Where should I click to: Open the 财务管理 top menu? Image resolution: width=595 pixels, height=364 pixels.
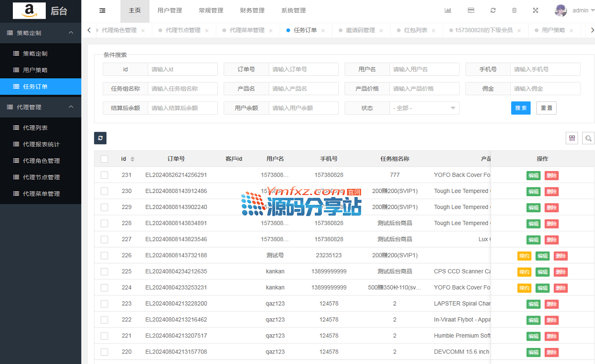(252, 11)
